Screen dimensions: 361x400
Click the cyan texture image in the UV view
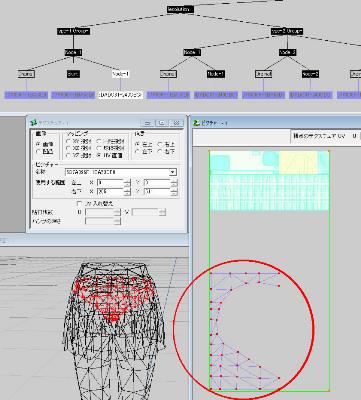click(269, 181)
